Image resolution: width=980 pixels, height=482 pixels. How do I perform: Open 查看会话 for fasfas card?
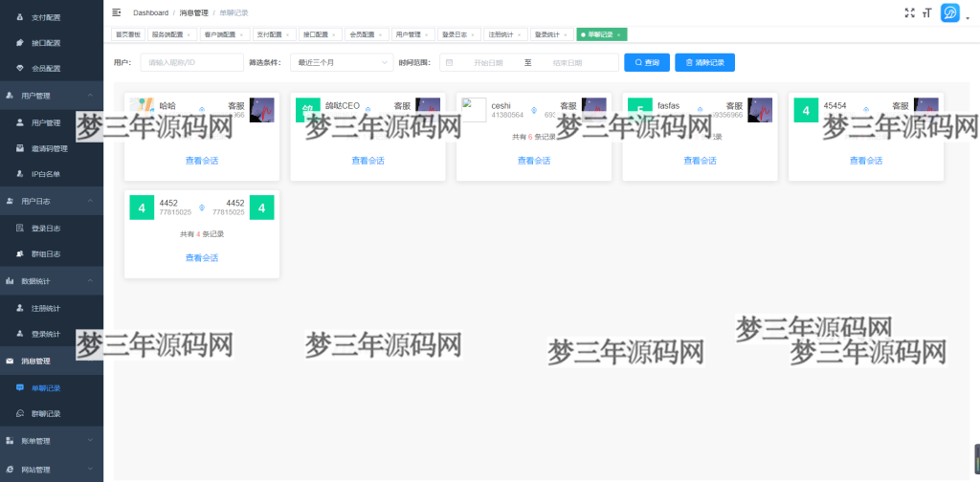click(x=700, y=161)
